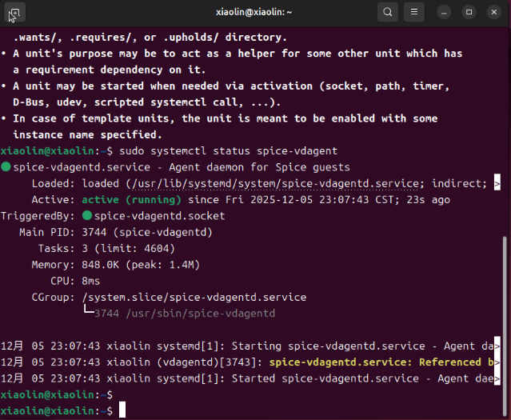Viewport: 511px width, 420px height.
Task: Open a new terminal tab
Action: (x=15, y=12)
